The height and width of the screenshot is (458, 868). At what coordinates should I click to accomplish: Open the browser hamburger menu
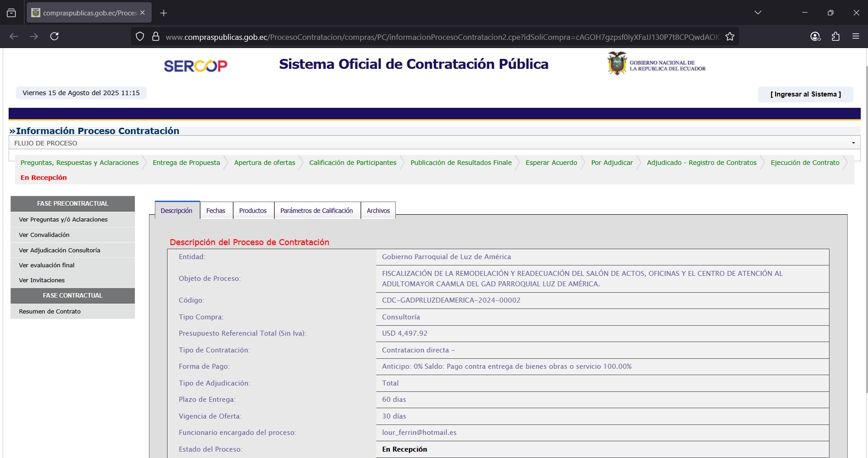[855, 36]
